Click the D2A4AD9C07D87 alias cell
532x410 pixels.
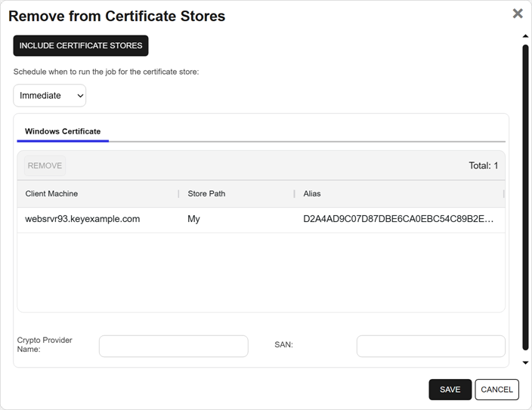pos(398,220)
